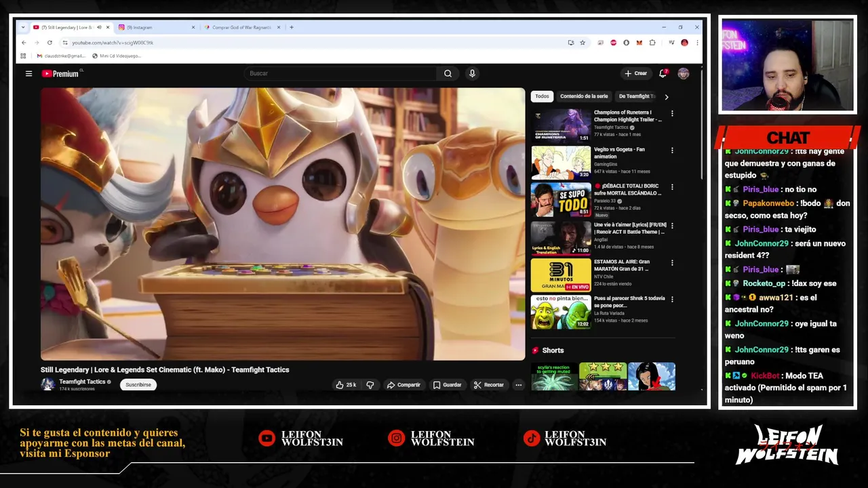
Task: Start voice search with the microphone icon
Action: tap(472, 73)
